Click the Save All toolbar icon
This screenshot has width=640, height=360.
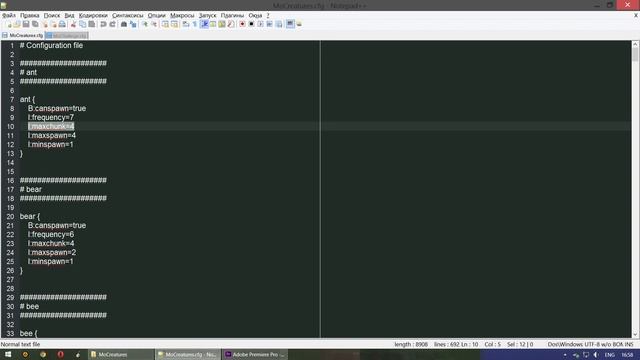pyautogui.click(x=35, y=24)
